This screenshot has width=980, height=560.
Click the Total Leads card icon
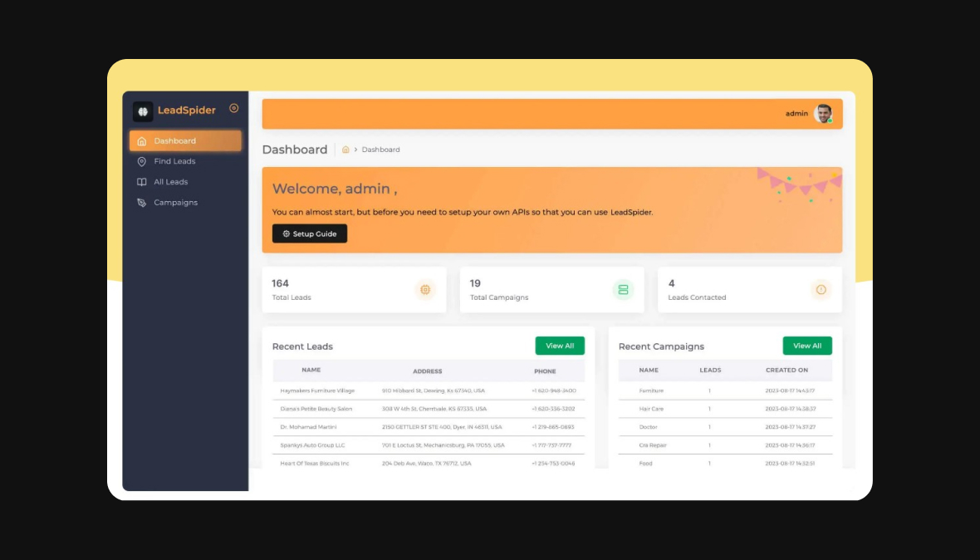pos(425,290)
